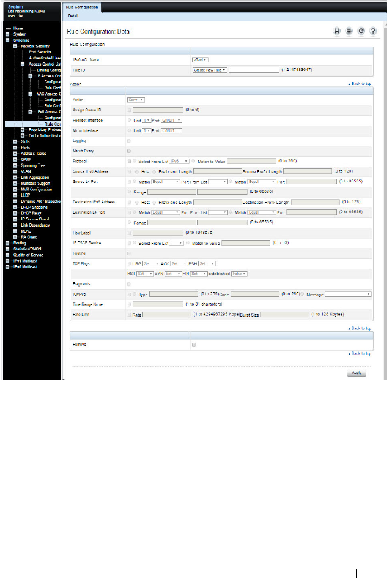Open Home in the navigation tree
Viewport: 392px width, 578px height.
(18, 28)
